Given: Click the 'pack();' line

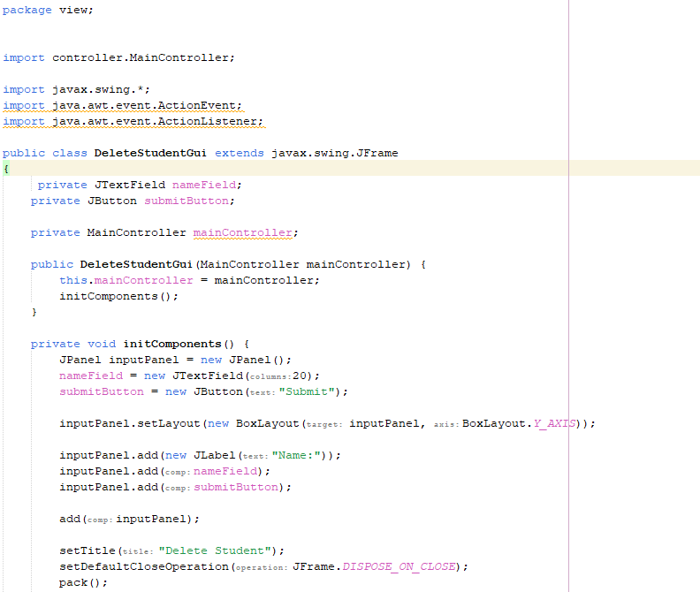Looking at the screenshot, I should pos(83,583).
